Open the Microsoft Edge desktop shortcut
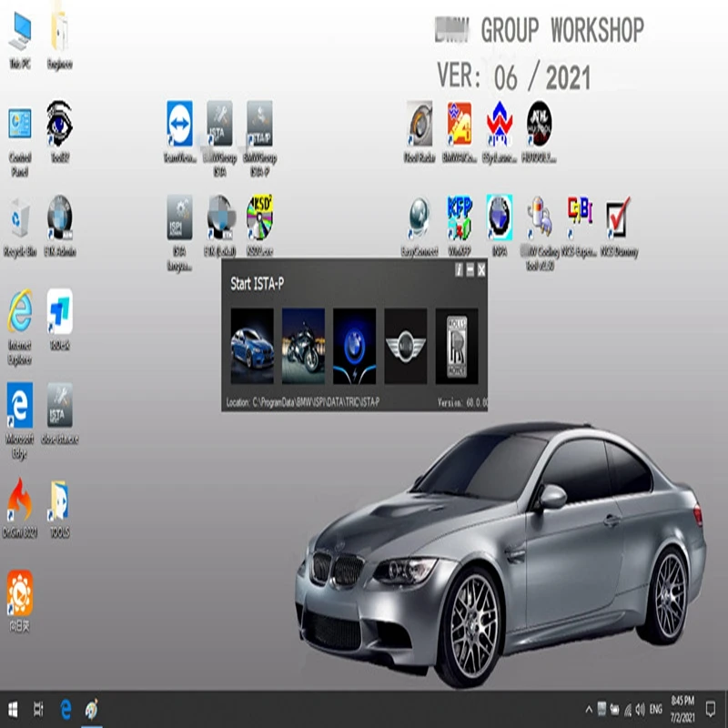 19,420
